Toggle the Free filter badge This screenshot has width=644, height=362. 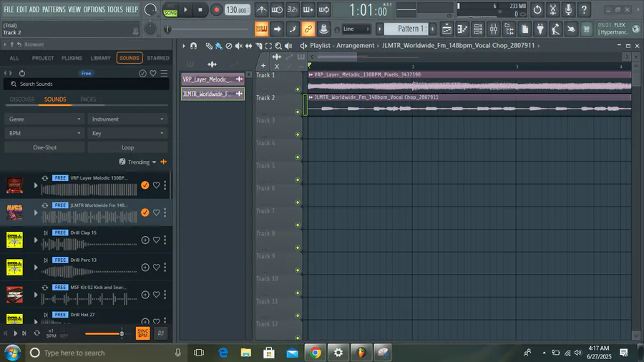click(87, 74)
